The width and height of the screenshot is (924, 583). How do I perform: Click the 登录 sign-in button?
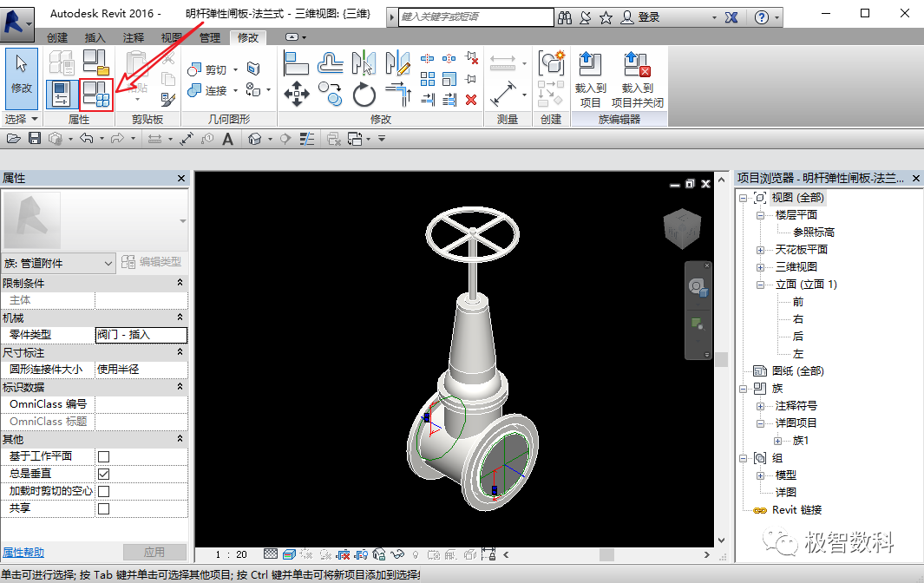click(x=641, y=17)
